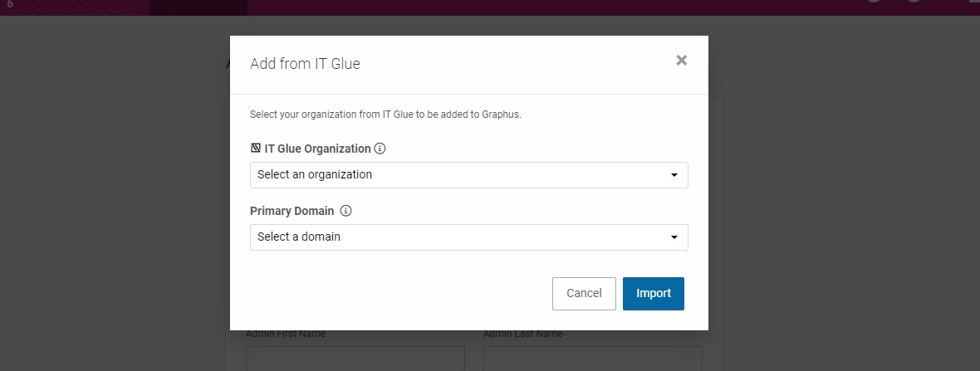Viewport: 980px width, 371px height.
Task: Click the first round icon in top-right header
Action: (874, 2)
